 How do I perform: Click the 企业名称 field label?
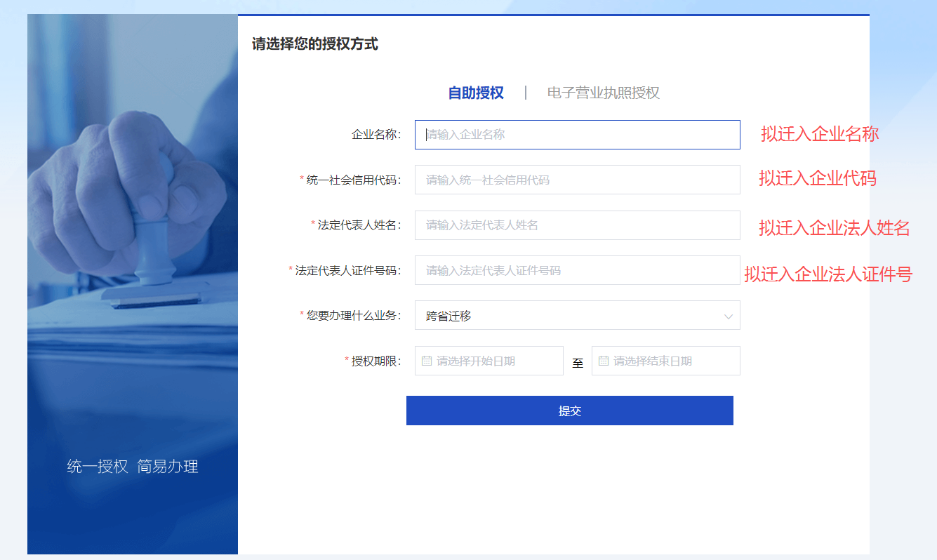pos(376,135)
